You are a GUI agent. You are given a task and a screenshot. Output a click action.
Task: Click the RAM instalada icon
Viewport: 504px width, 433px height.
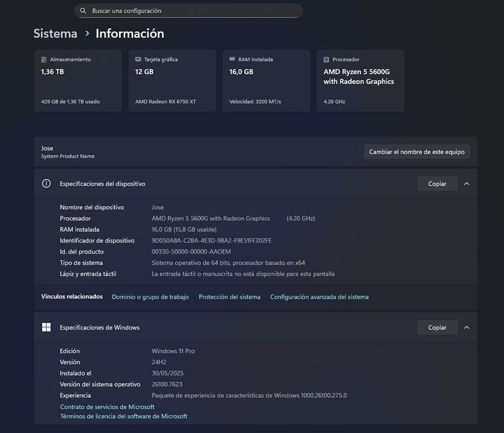point(232,59)
